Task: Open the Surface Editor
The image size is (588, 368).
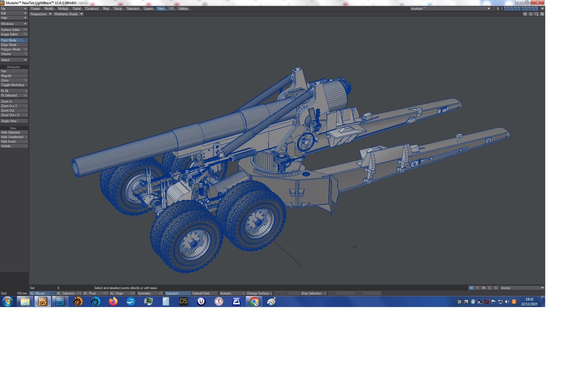Action: [x=14, y=30]
